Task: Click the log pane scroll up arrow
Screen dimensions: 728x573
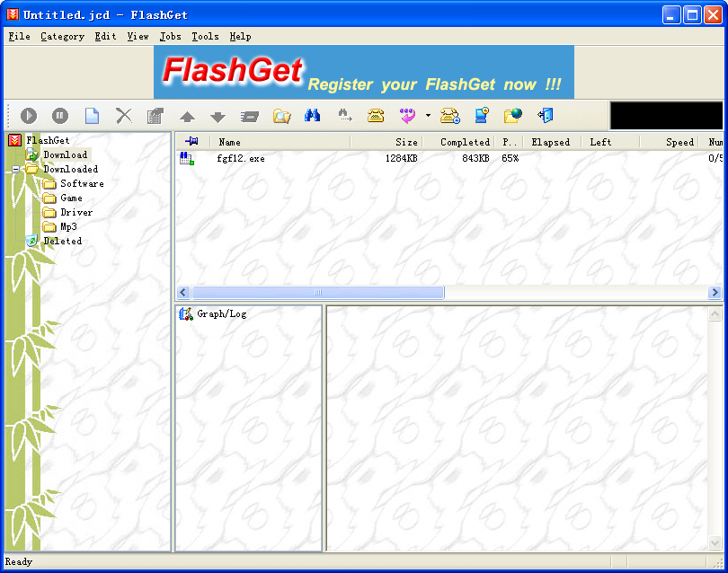Action: click(x=715, y=314)
